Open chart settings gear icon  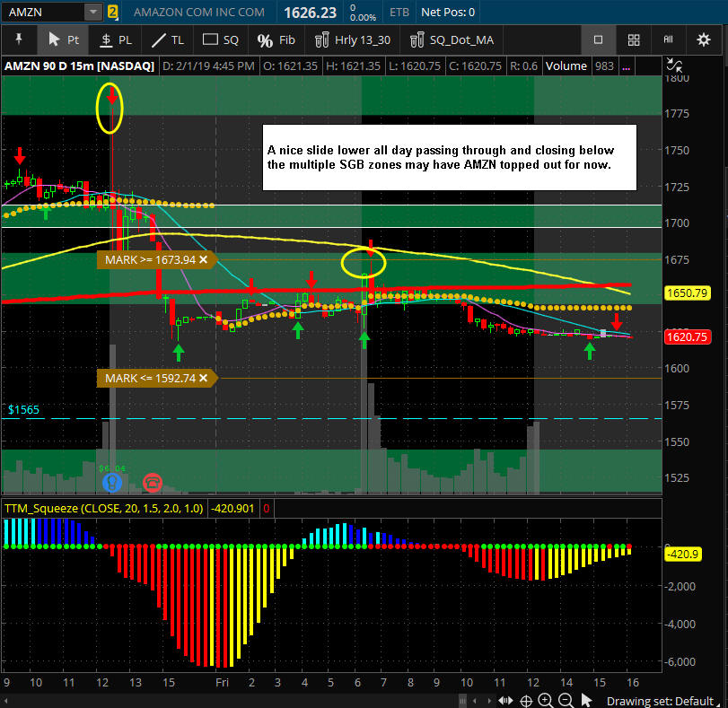tap(703, 39)
